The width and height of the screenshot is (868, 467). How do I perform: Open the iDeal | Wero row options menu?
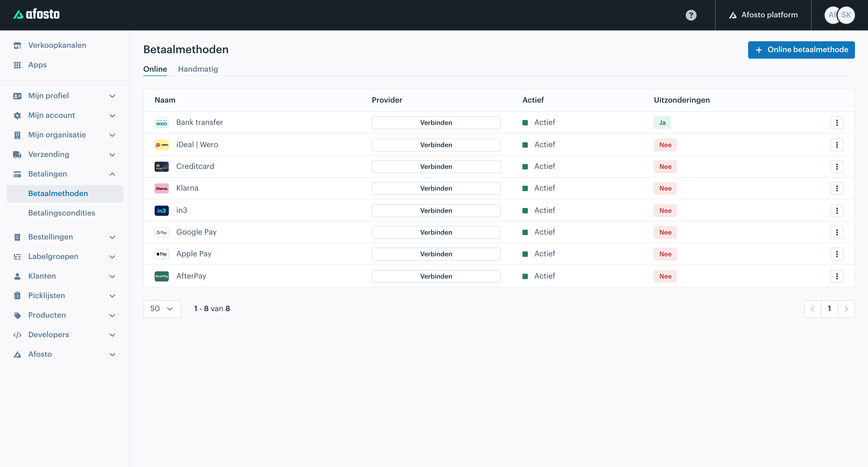(837, 145)
